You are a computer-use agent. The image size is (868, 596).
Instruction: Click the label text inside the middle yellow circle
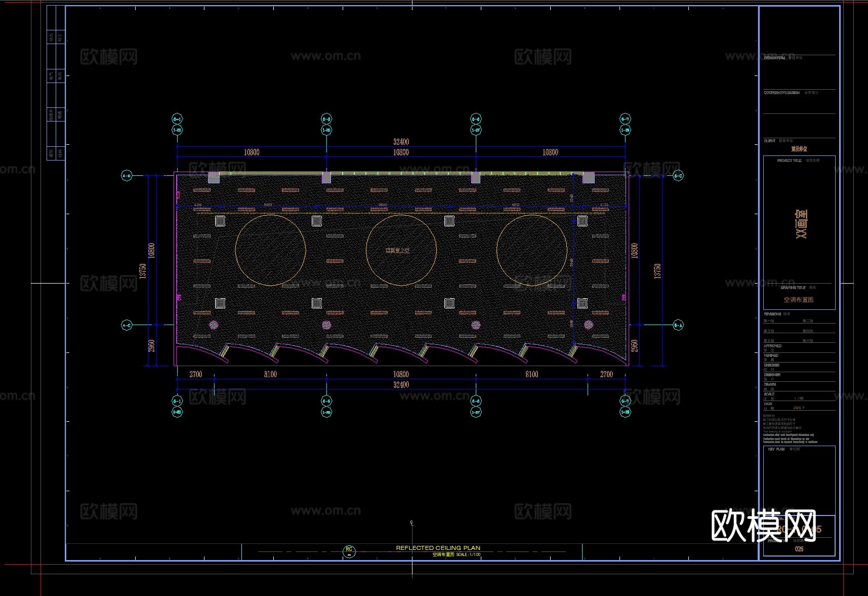click(x=397, y=250)
